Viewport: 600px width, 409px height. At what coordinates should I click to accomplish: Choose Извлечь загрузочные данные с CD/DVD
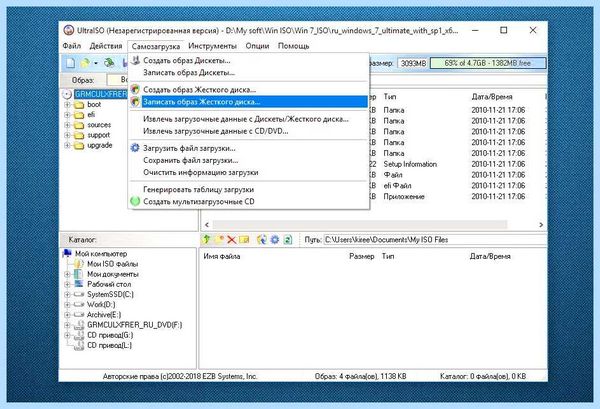249,131
